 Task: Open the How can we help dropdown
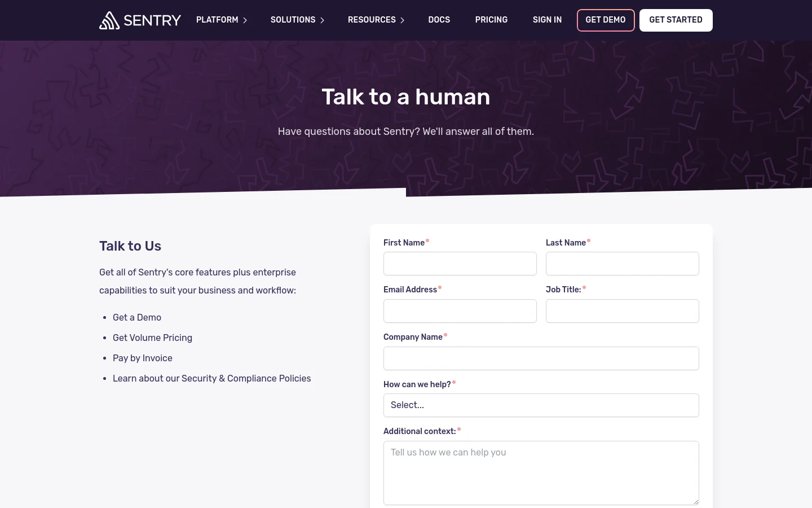pyautogui.click(x=541, y=405)
